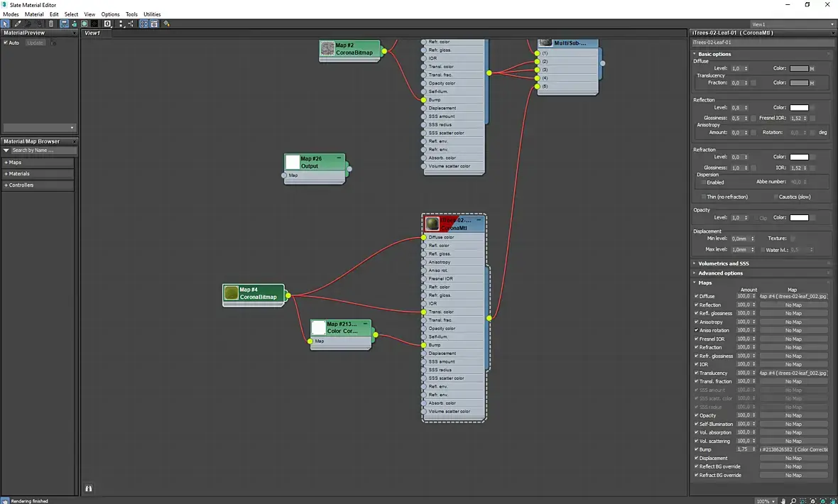Toggle the Opacity map checkbox
This screenshot has width=838, height=504.
[x=697, y=415]
